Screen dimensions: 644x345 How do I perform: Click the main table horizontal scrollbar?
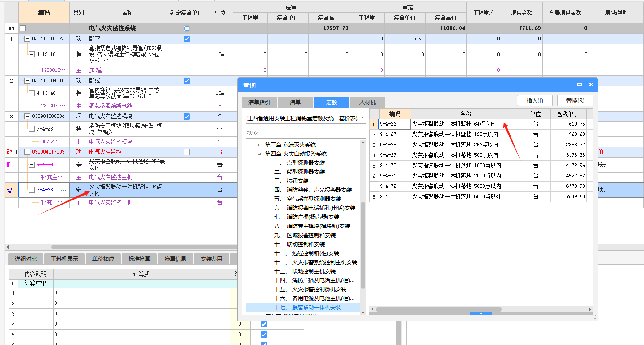click(x=144, y=247)
